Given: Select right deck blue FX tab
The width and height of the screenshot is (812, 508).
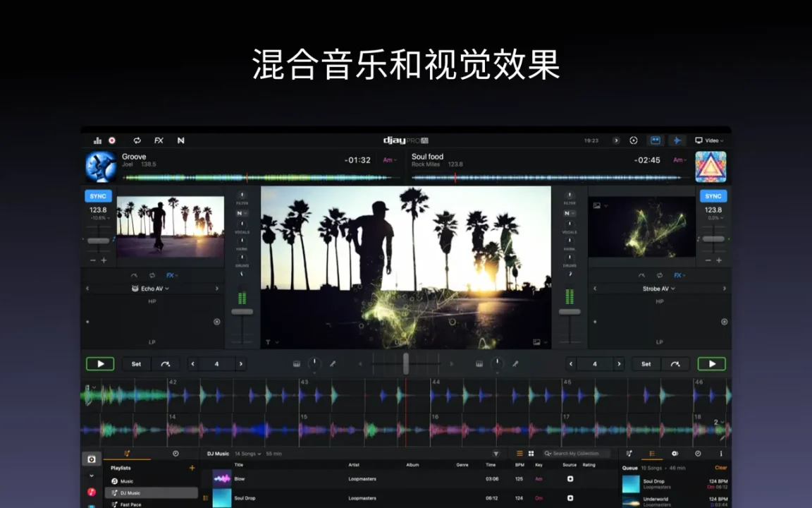Looking at the screenshot, I should (679, 275).
